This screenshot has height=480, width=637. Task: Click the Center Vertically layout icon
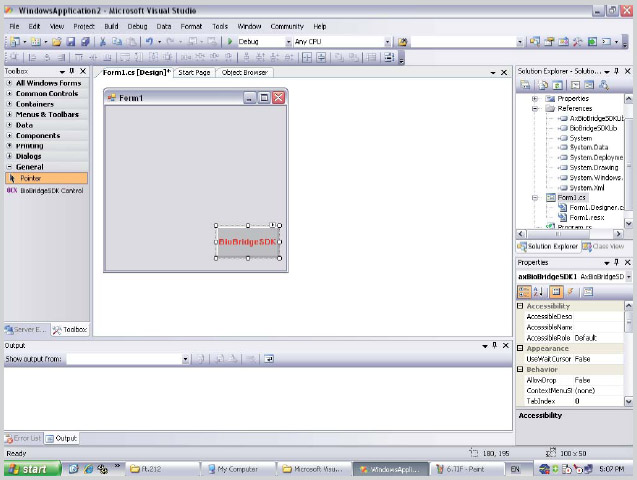(x=321, y=57)
